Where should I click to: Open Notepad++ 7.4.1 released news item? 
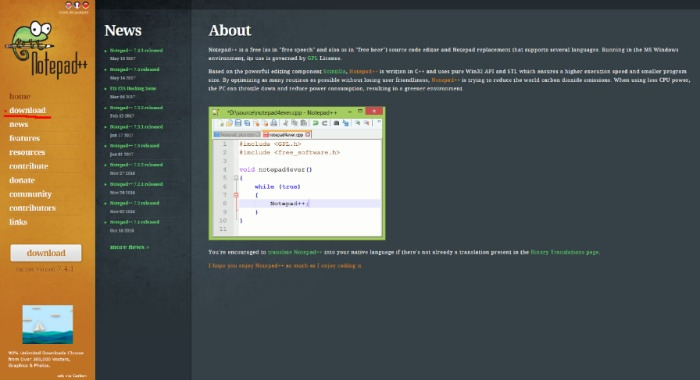point(136,50)
